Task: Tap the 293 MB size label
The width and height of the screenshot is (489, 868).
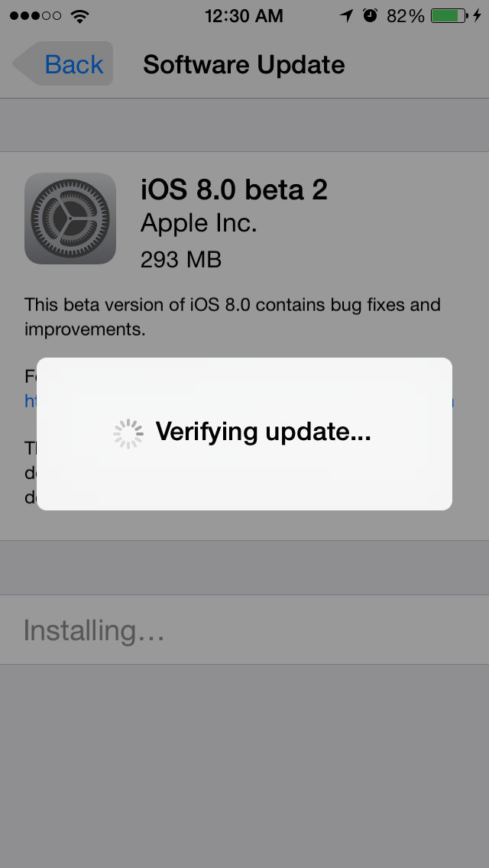Action: pyautogui.click(x=181, y=260)
